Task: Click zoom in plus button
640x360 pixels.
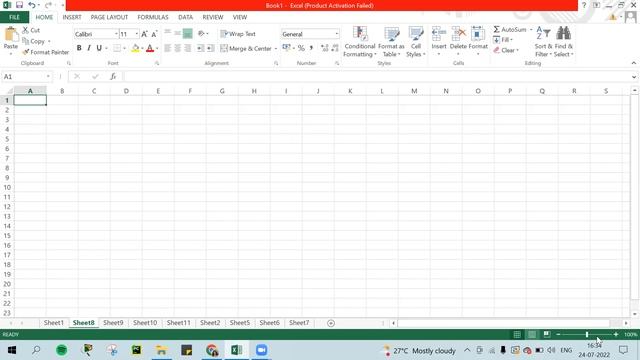Action: [x=616, y=334]
